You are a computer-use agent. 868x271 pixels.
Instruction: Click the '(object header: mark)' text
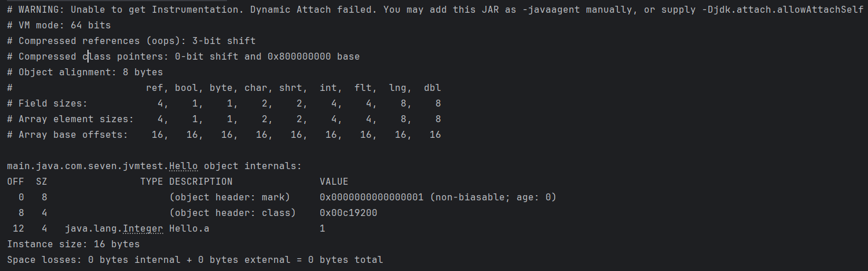tap(229, 197)
